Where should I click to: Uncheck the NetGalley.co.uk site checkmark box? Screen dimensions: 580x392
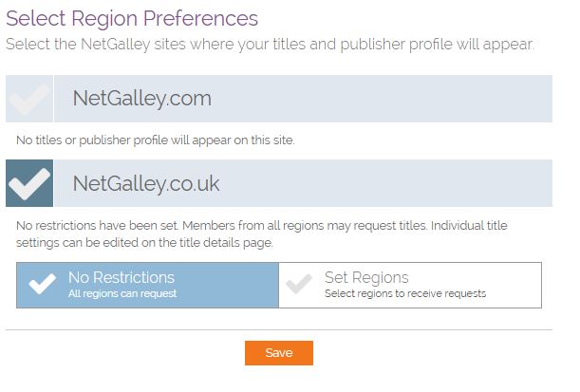point(29,183)
